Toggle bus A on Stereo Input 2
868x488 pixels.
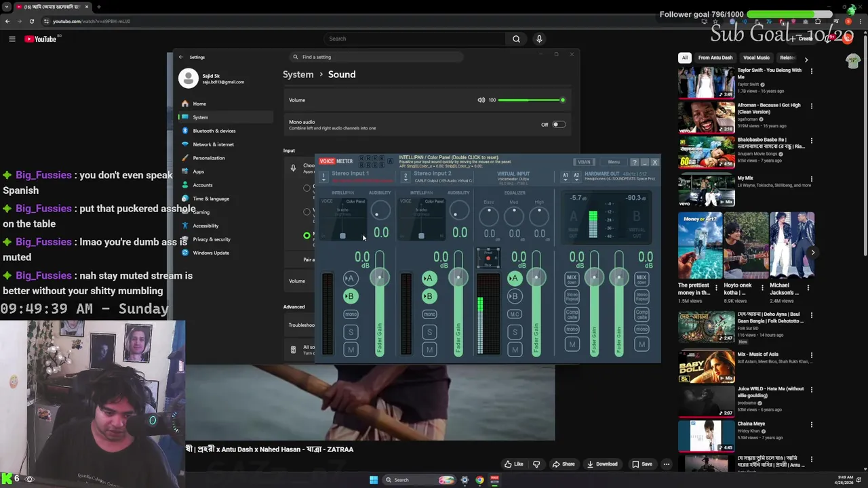[x=429, y=279]
